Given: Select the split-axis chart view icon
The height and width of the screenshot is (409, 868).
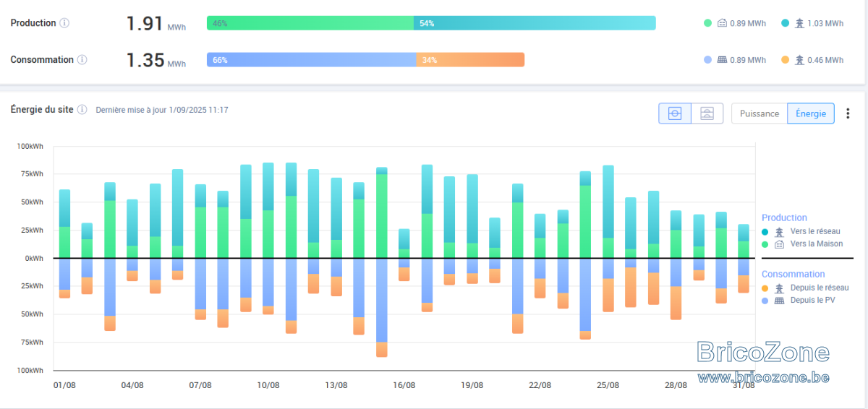Looking at the screenshot, I should [x=707, y=113].
